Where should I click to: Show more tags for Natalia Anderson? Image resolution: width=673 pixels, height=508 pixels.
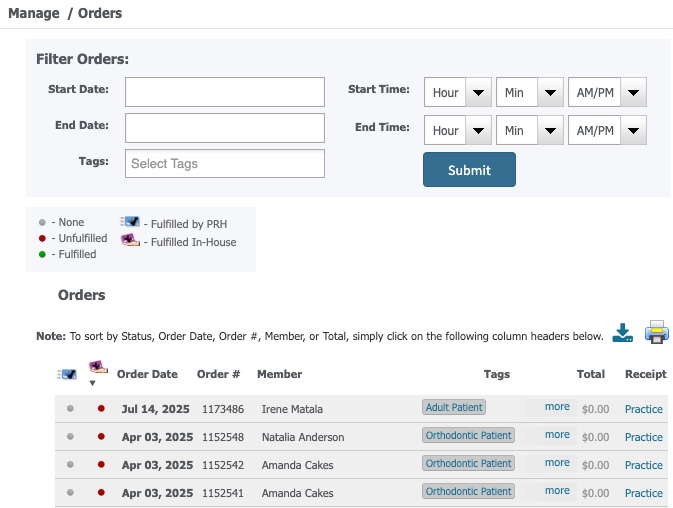pos(557,435)
